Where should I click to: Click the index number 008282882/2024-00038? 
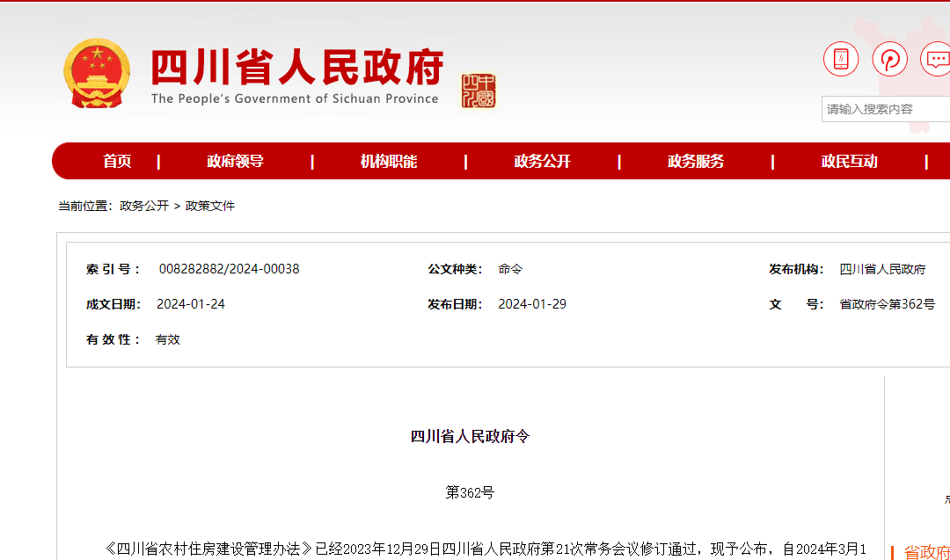(229, 269)
